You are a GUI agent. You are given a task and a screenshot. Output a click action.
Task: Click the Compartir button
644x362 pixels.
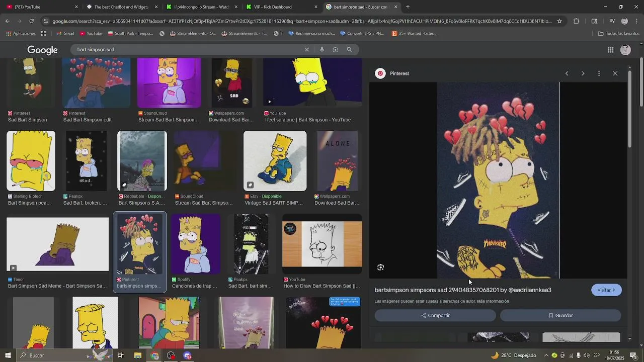pyautogui.click(x=435, y=315)
